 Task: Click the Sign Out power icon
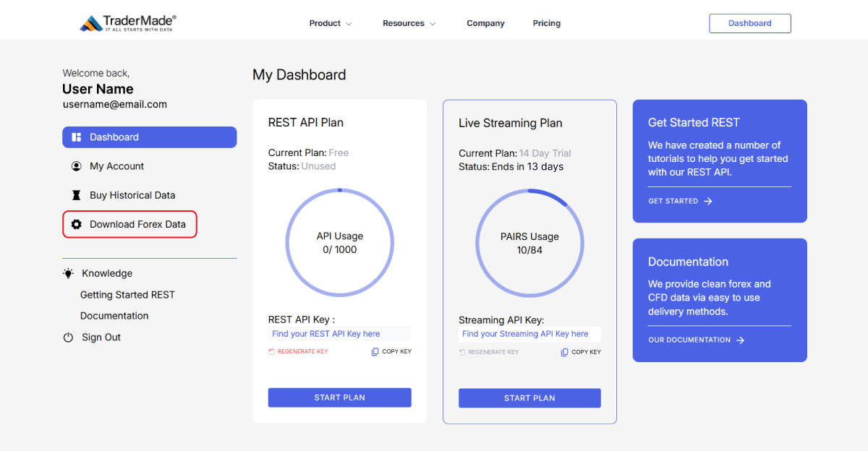(x=68, y=338)
